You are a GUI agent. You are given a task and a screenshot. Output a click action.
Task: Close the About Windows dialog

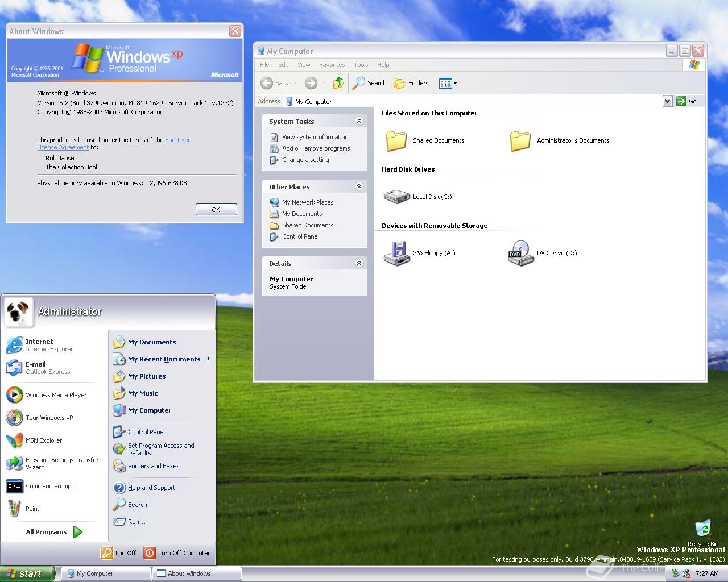coord(235,31)
